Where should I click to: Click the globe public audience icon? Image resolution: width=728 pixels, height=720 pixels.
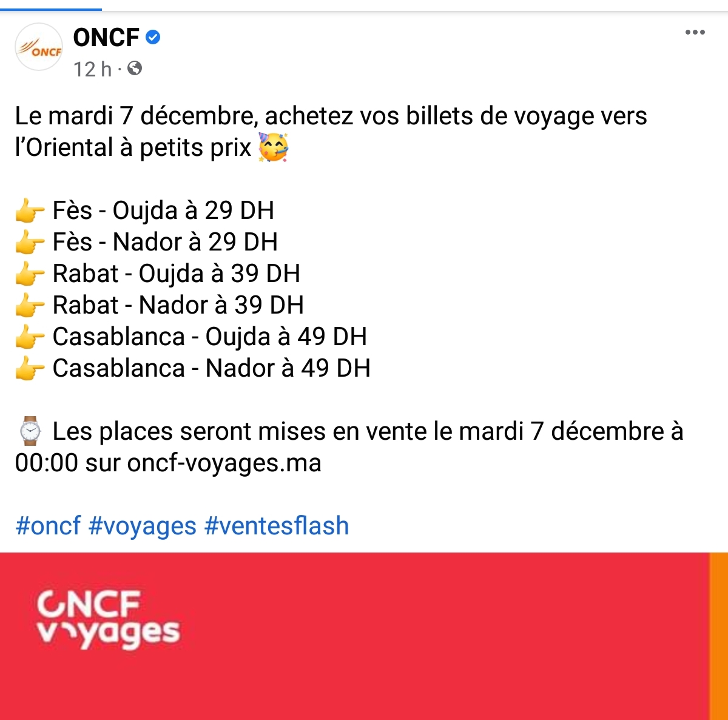[135, 69]
